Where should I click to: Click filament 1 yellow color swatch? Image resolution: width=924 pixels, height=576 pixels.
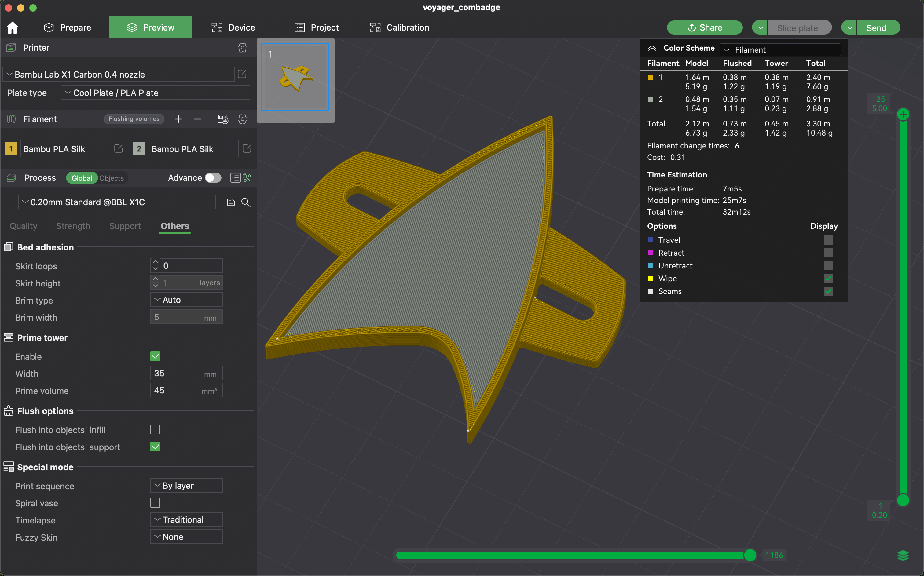[11, 148]
